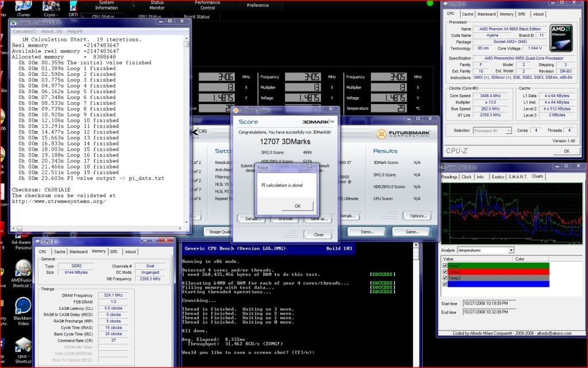
Task: Open SPD tab in bottom CPU-Z window
Action: [x=114, y=252]
